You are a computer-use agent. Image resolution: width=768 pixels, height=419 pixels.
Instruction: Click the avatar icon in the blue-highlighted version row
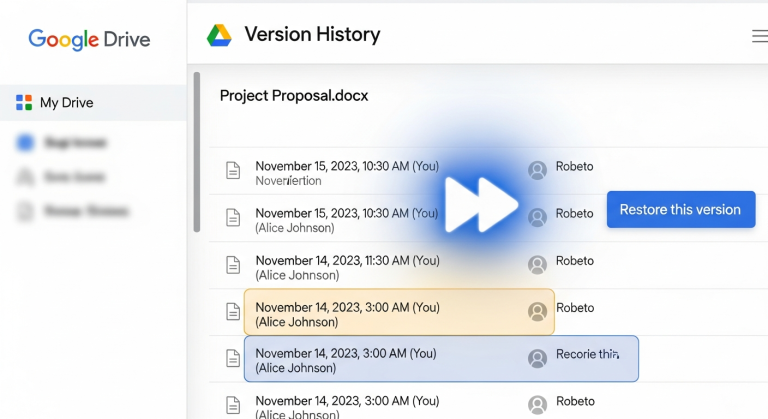click(x=538, y=358)
